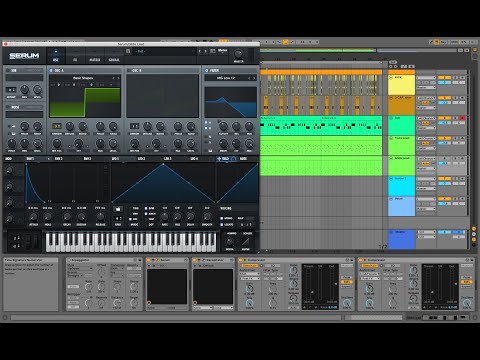Select next filter type arrow
The width and height of the screenshot is (480, 360).
coord(254,78)
